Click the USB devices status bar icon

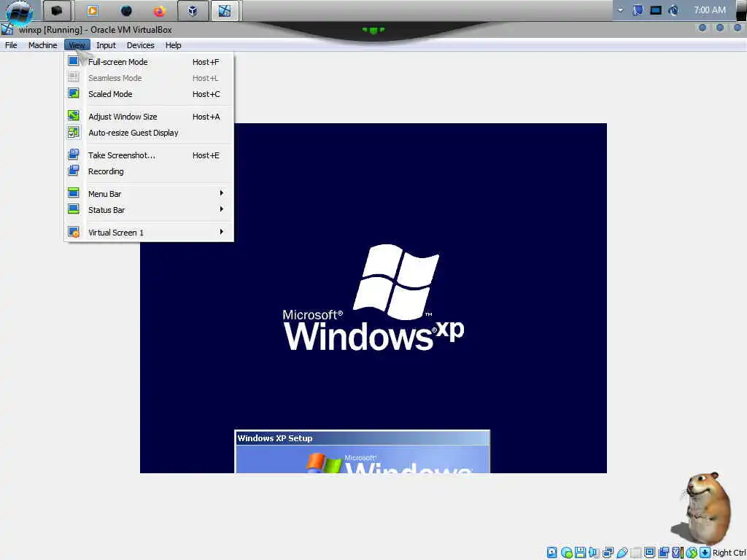click(x=622, y=553)
